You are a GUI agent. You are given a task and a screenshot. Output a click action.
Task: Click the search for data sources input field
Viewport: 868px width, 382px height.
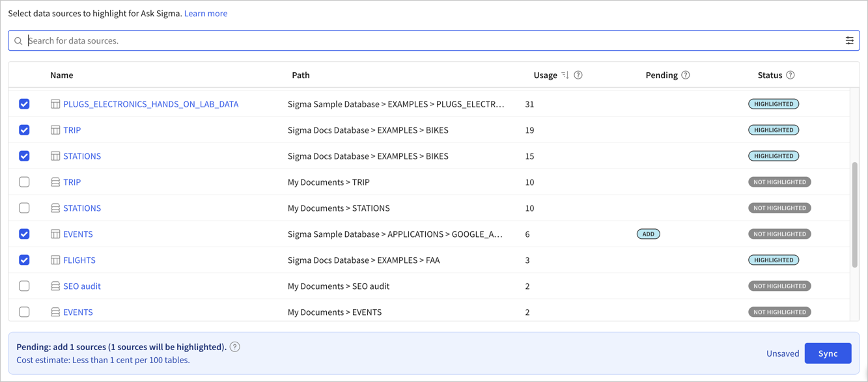[260, 40]
